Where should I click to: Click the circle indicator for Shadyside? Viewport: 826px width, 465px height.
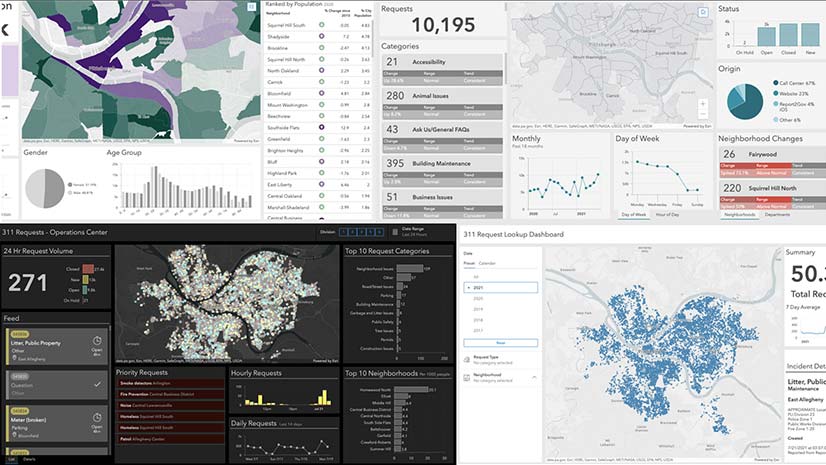pos(321,36)
